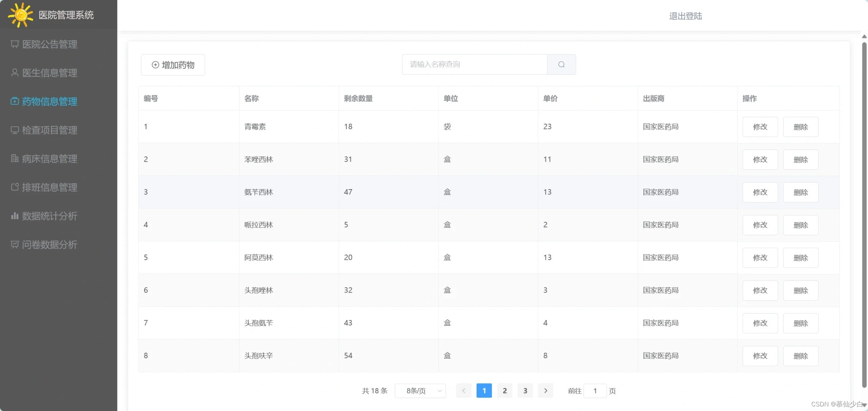The image size is (868, 411).
Task: Click the 问卷数据分析 icon in sidebar
Action: pos(15,244)
